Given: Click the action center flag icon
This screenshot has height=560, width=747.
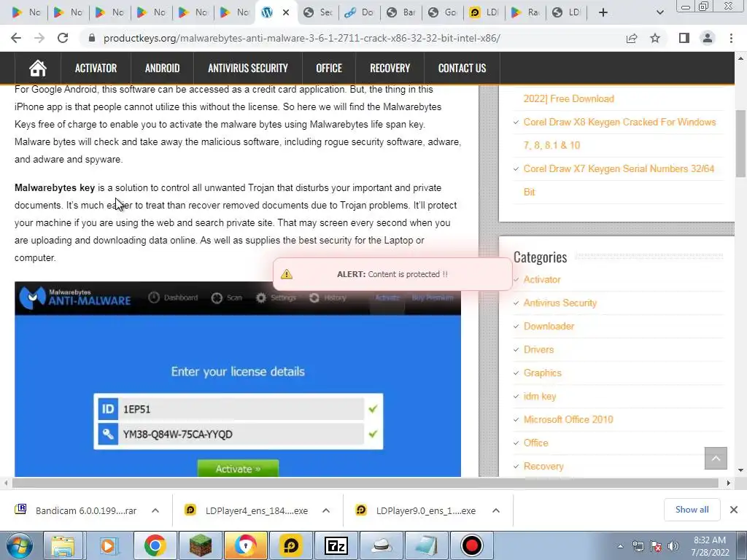Looking at the screenshot, I should pos(656,546).
